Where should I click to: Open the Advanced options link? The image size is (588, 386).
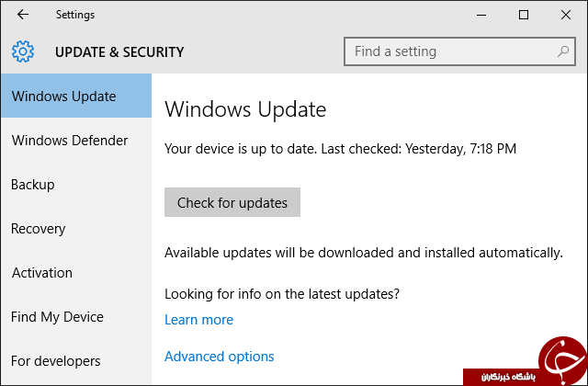220,357
